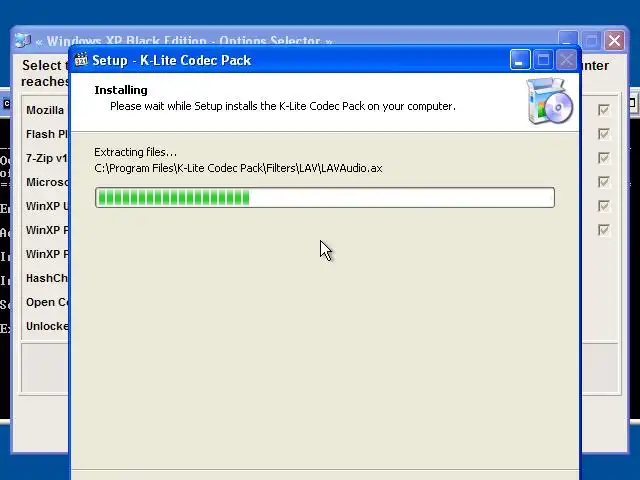
Task: Click the Options Selector window title icon
Action: coord(22,40)
